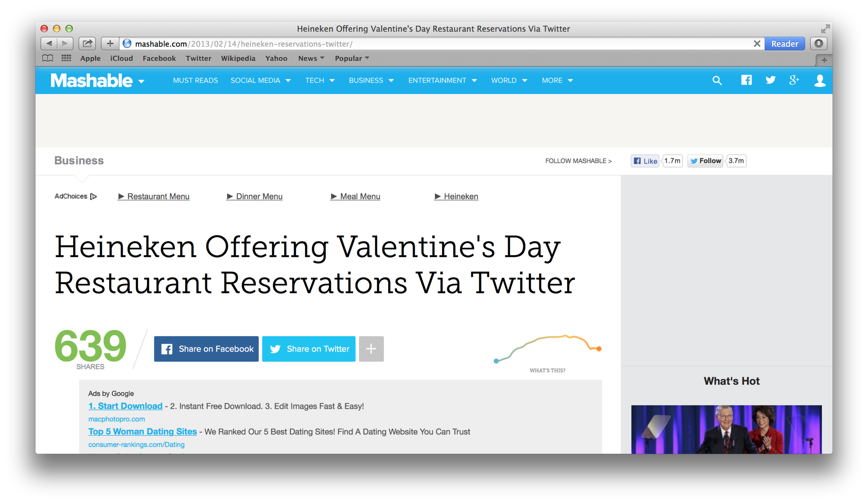Open Mashable Google Plus icon in the blue header
The height and width of the screenshot is (503, 868).
point(794,80)
